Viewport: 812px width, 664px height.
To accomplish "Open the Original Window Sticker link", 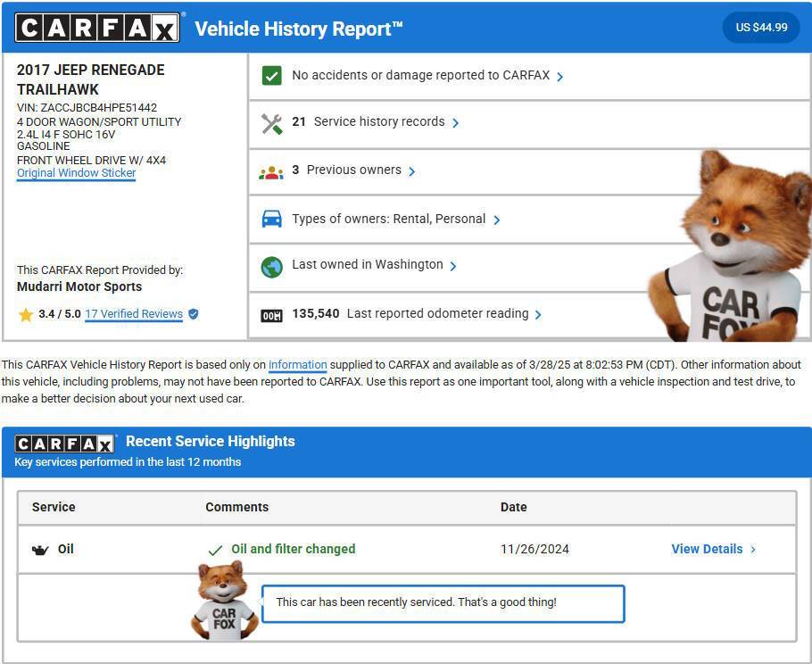I will click(x=76, y=173).
